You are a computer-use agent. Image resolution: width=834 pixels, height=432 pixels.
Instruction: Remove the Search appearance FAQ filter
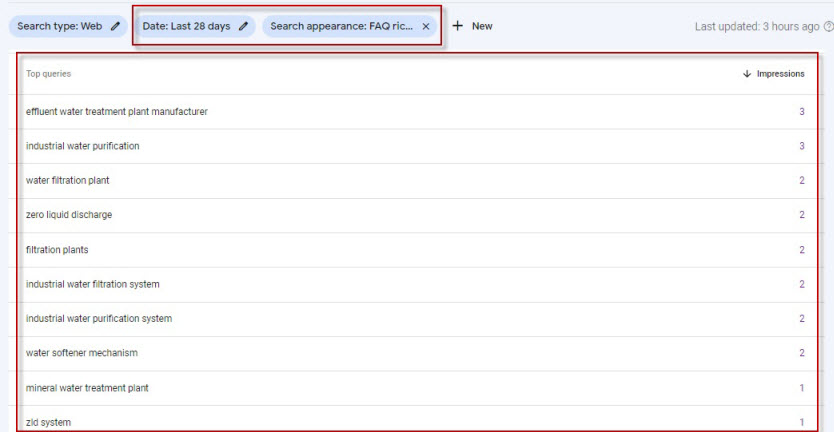(426, 27)
